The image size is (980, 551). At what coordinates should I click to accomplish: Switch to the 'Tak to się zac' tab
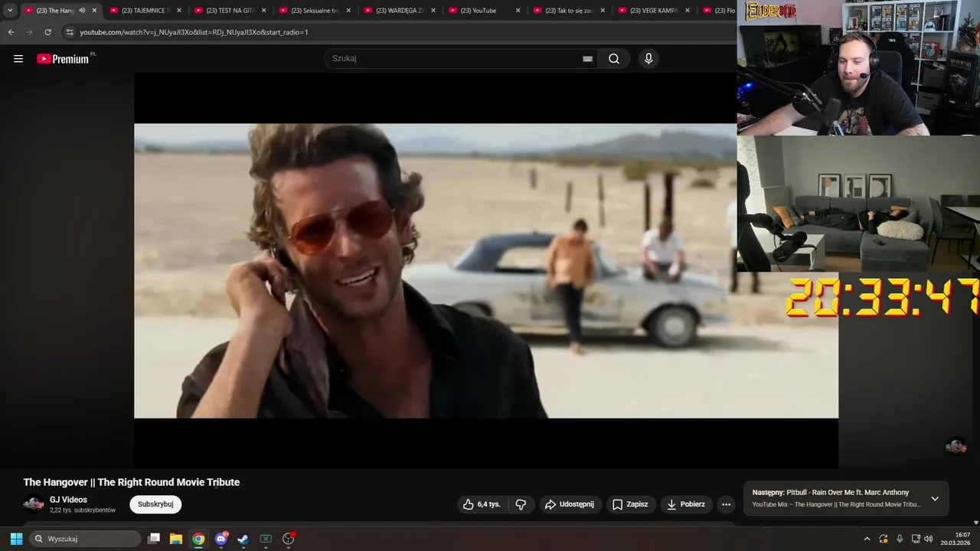567,11
